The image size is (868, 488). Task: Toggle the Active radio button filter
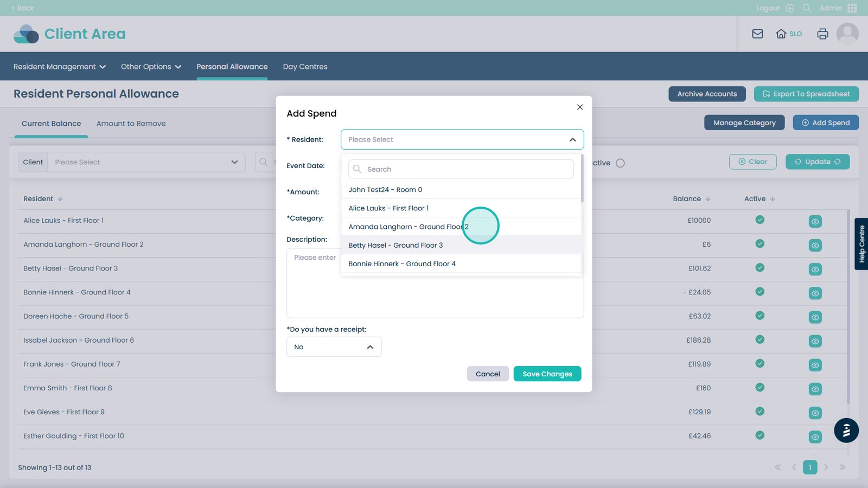click(x=620, y=163)
